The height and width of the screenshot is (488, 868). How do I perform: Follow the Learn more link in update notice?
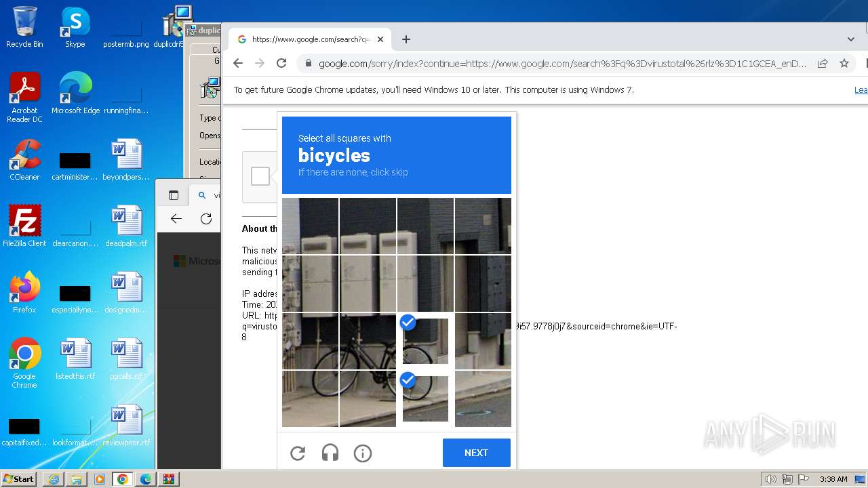(x=861, y=89)
